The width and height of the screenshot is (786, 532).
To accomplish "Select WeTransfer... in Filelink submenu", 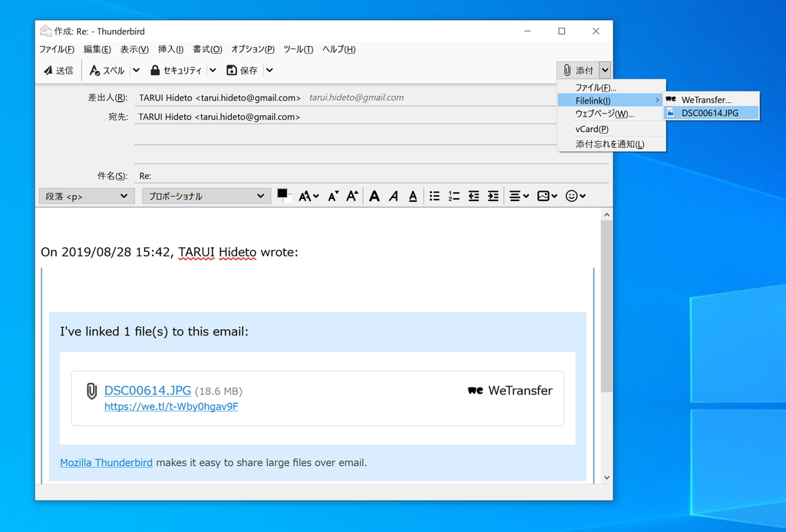I will tap(712, 100).
